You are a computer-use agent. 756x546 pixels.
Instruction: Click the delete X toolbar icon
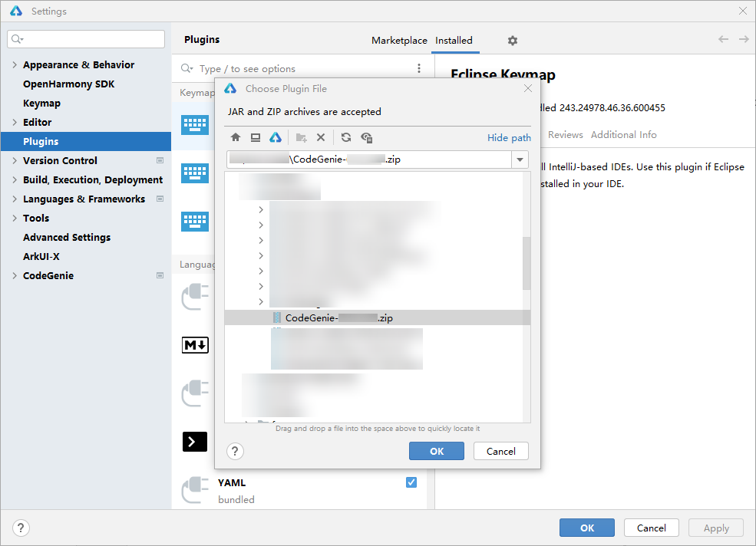click(321, 137)
